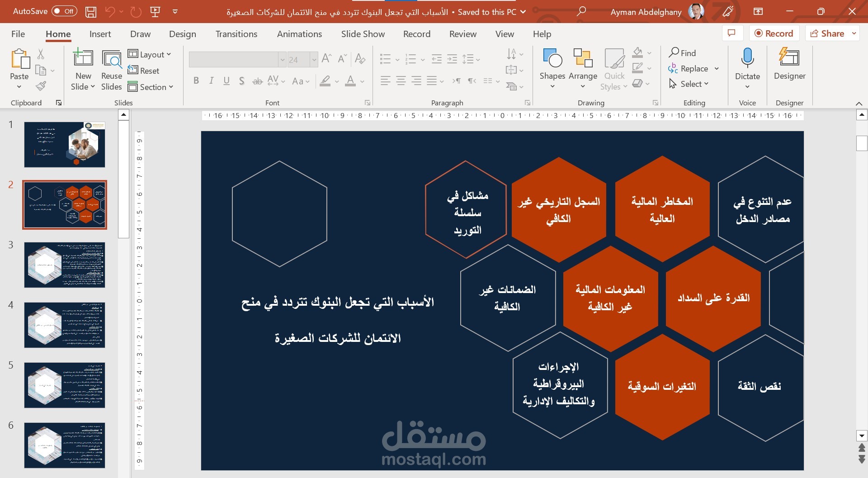868x478 pixels.
Task: Click the Format Painter brush icon
Action: [41, 86]
